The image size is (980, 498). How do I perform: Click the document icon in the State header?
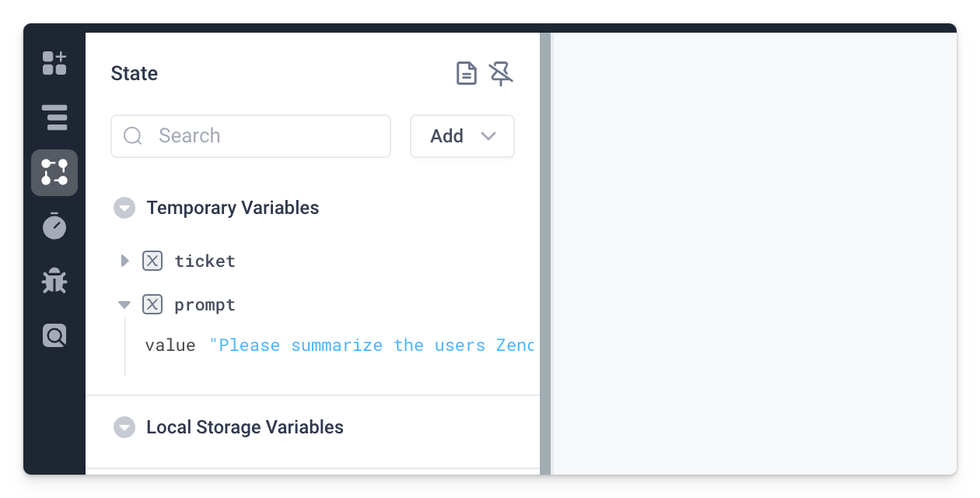click(x=466, y=73)
